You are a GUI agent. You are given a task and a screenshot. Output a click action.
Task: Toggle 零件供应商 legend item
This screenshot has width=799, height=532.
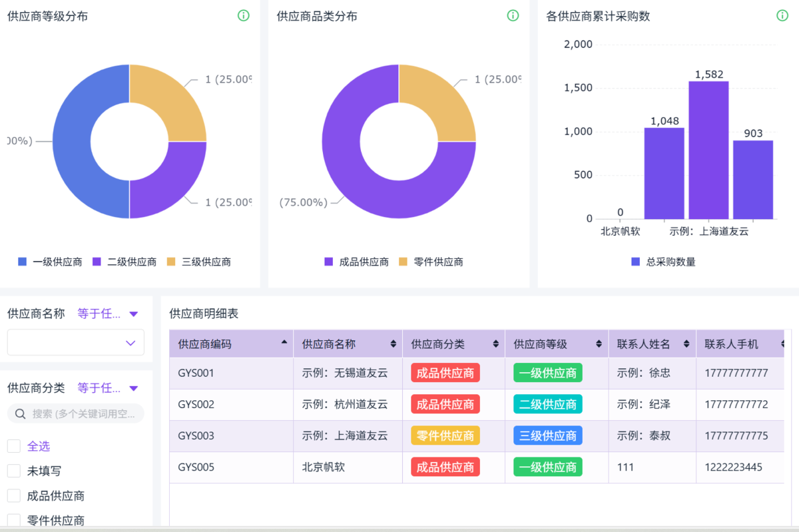coord(431,262)
